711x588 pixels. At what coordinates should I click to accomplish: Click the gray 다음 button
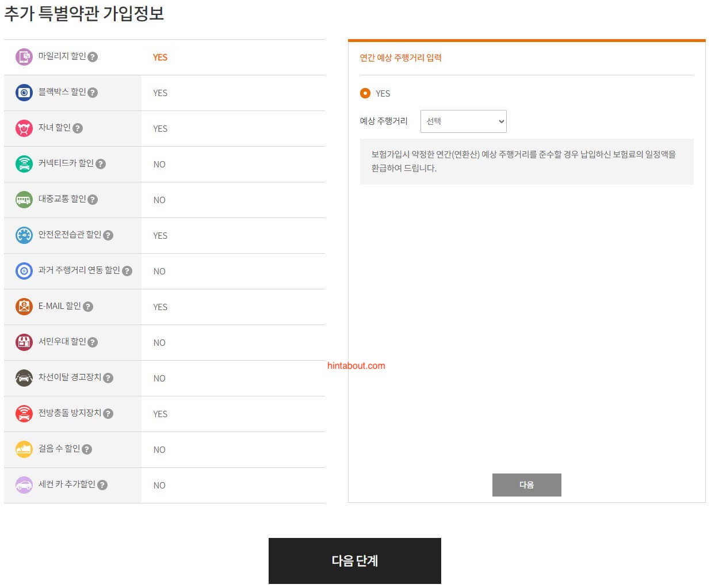[x=526, y=485]
